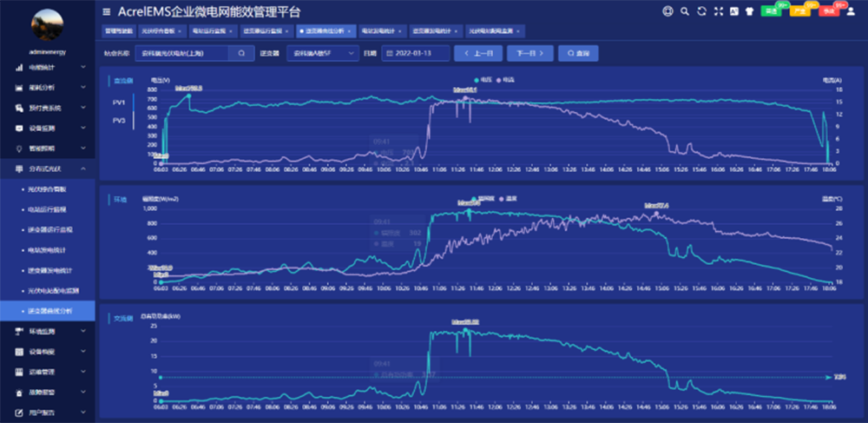This screenshot has height=423, width=868.
Task: Click the lifebuoy help icon
Action: [667, 11]
